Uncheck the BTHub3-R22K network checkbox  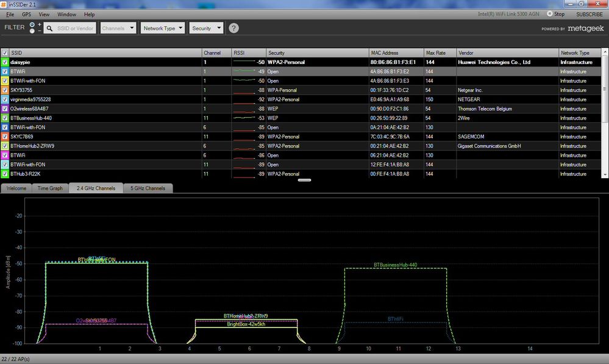click(x=5, y=174)
